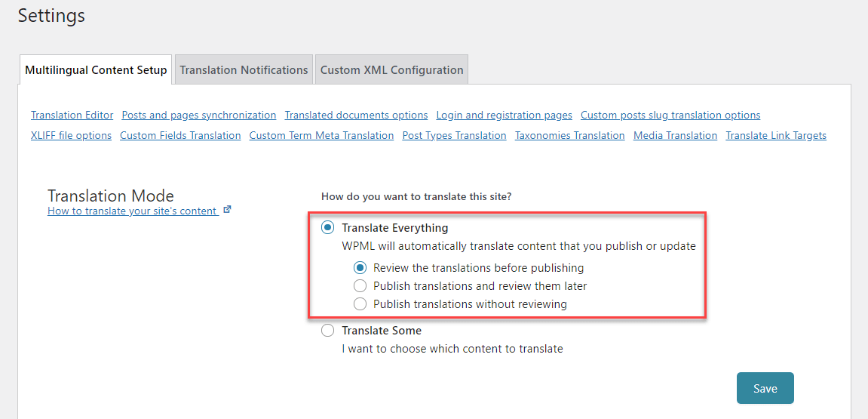868x419 pixels.
Task: Open Custom posts slug translation options
Action: tap(670, 116)
